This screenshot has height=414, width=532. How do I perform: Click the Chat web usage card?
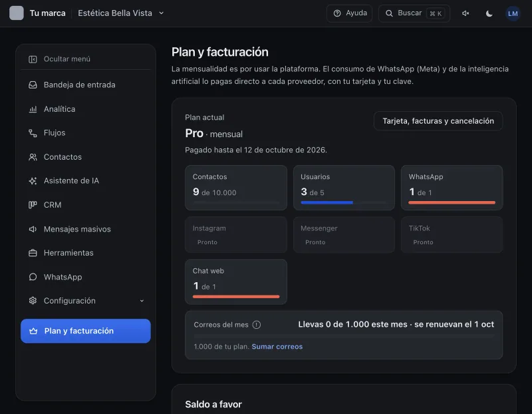pos(236,282)
